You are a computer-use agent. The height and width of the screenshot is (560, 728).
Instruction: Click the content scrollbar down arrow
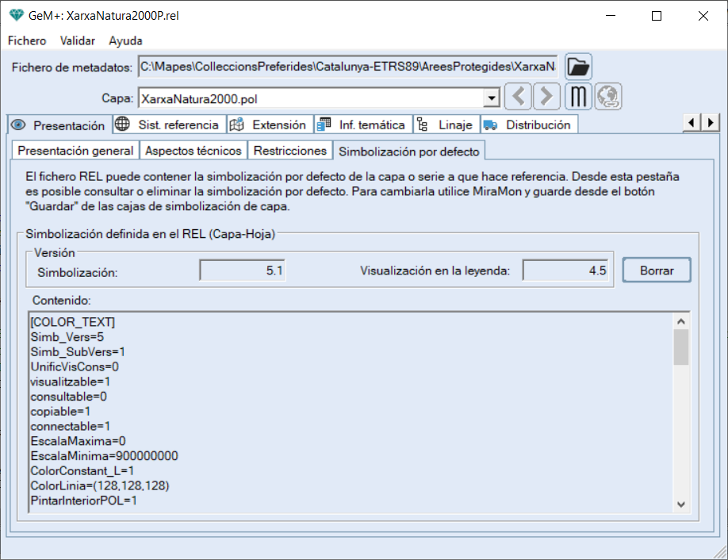(681, 504)
